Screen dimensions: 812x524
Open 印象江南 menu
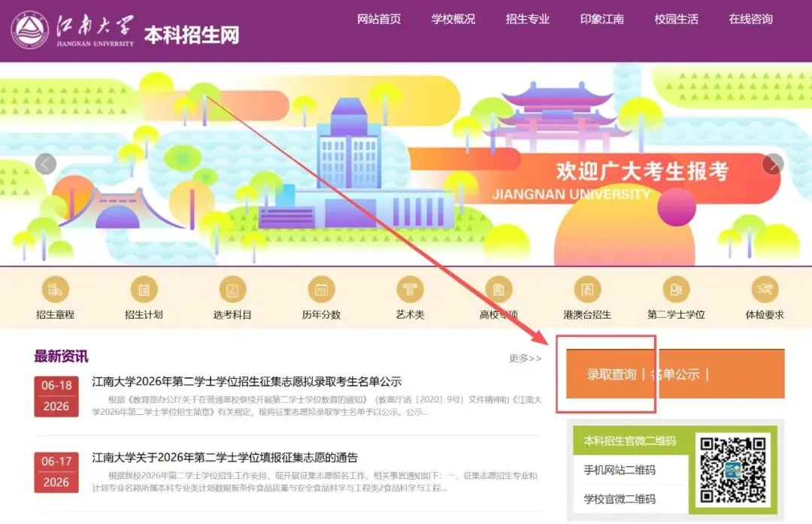pos(601,19)
